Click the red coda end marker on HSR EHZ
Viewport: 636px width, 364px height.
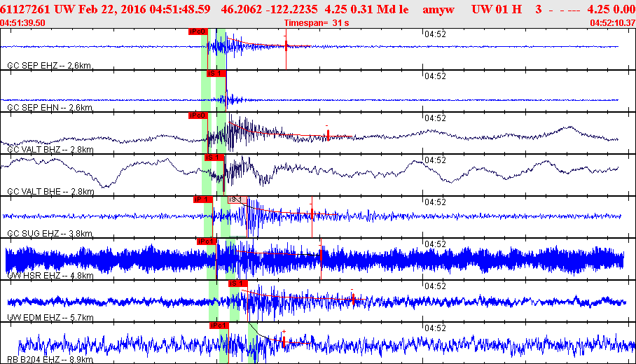[x=320, y=260]
